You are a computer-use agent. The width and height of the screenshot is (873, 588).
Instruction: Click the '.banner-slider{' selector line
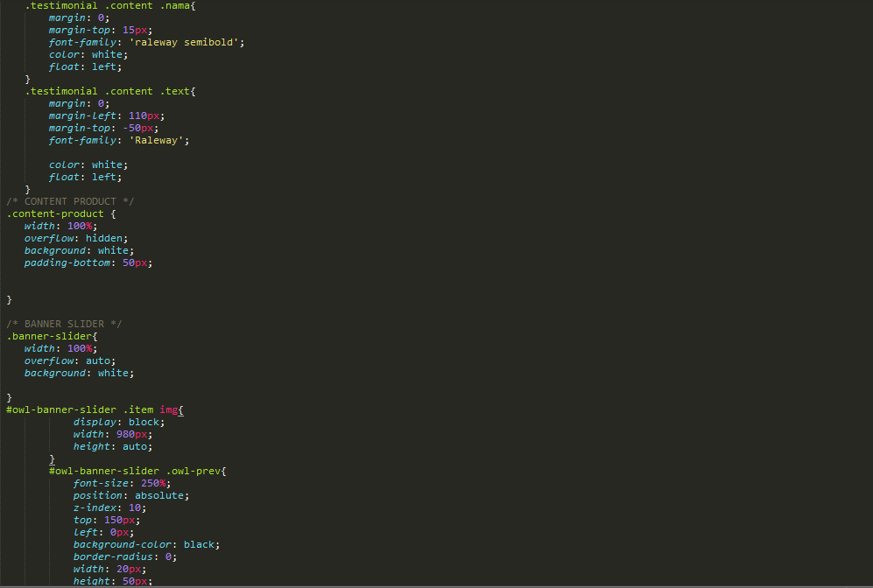pos(52,336)
